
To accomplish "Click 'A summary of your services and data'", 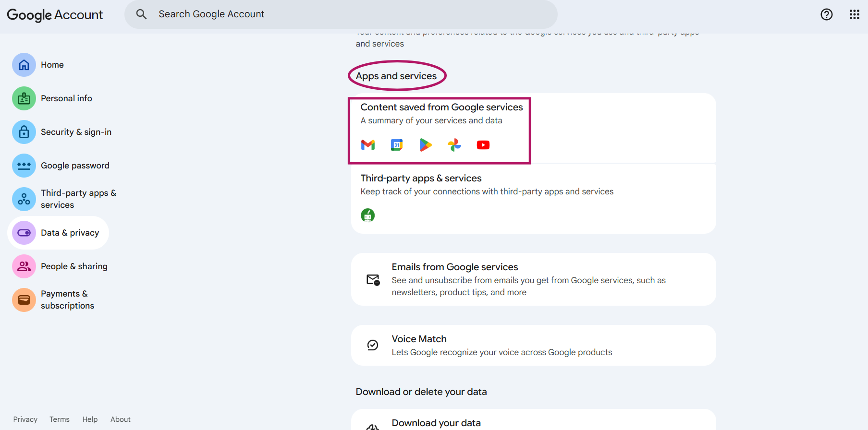I will pos(431,120).
